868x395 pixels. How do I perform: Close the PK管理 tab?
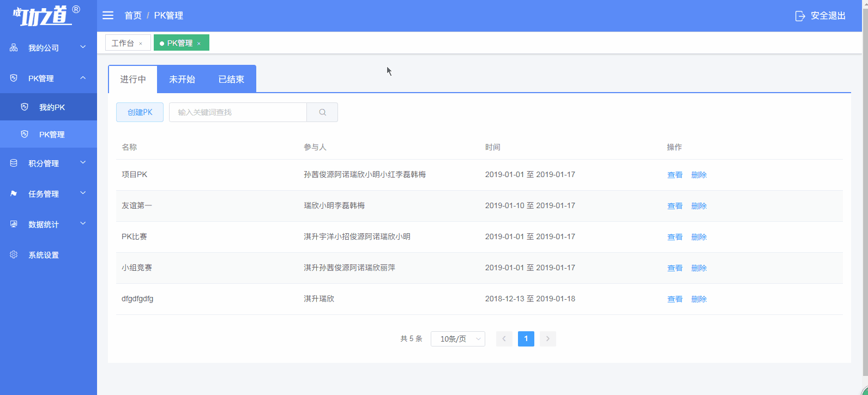[199, 44]
